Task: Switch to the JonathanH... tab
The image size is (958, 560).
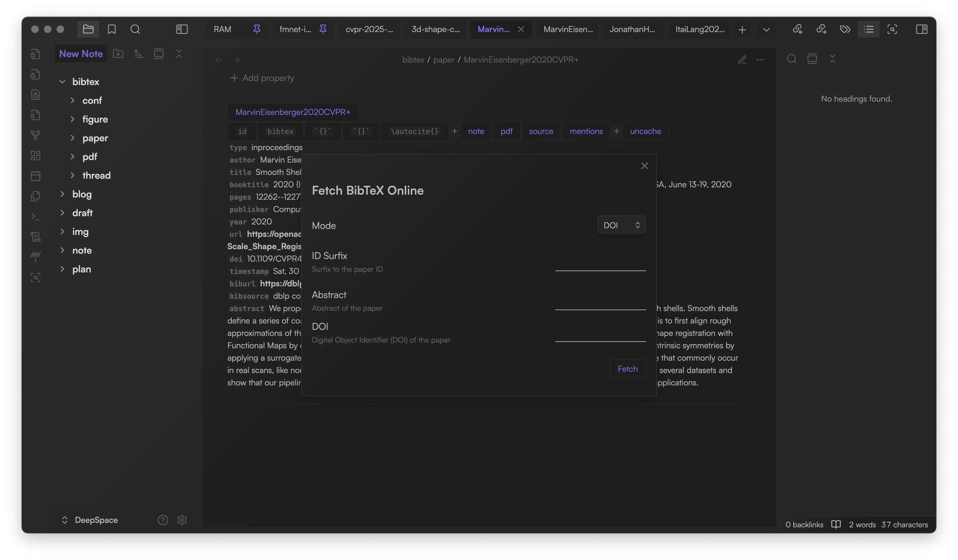Action: point(632,29)
